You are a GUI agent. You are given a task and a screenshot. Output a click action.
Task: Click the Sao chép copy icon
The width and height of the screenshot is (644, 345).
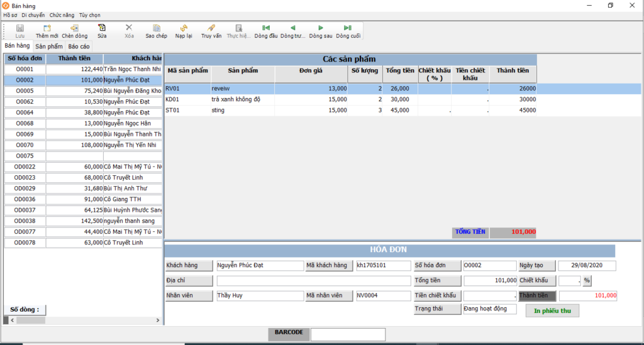click(x=157, y=28)
